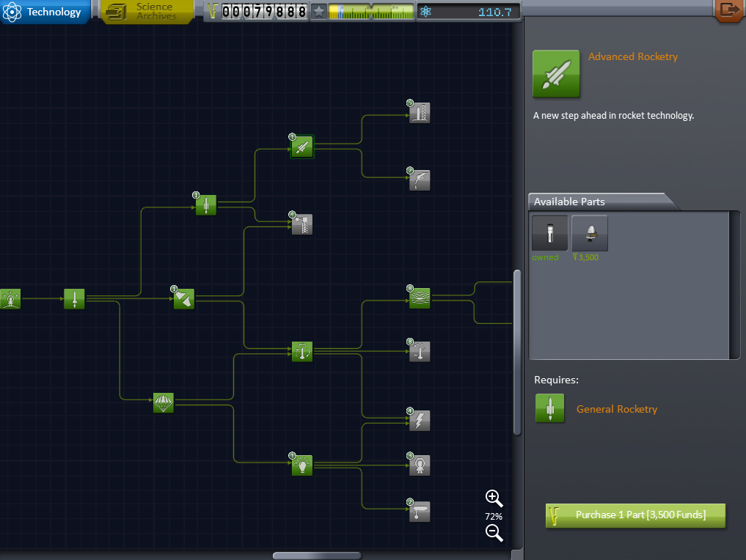This screenshot has height=560, width=746.
Task: Select the Basic Science lightbulb node
Action: click(302, 465)
